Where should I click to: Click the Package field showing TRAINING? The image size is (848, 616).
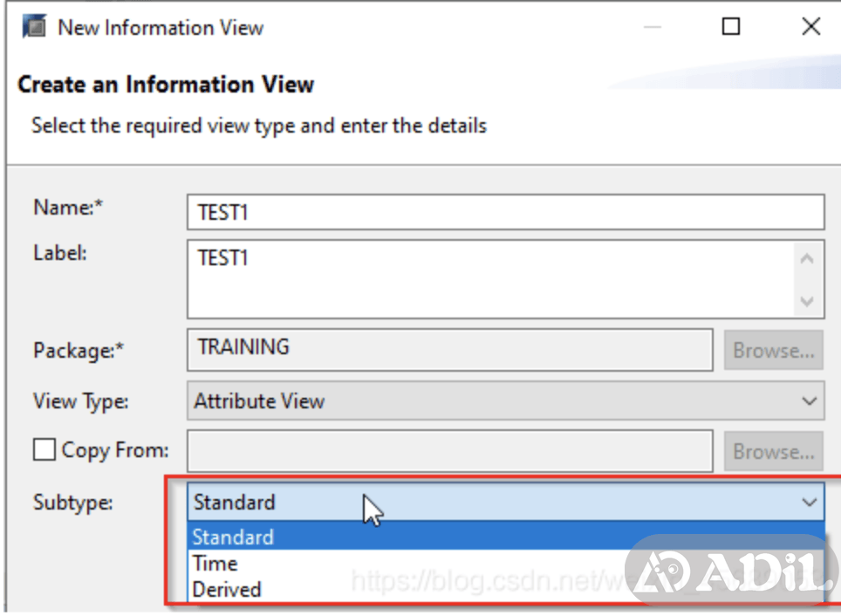pyautogui.click(x=449, y=350)
